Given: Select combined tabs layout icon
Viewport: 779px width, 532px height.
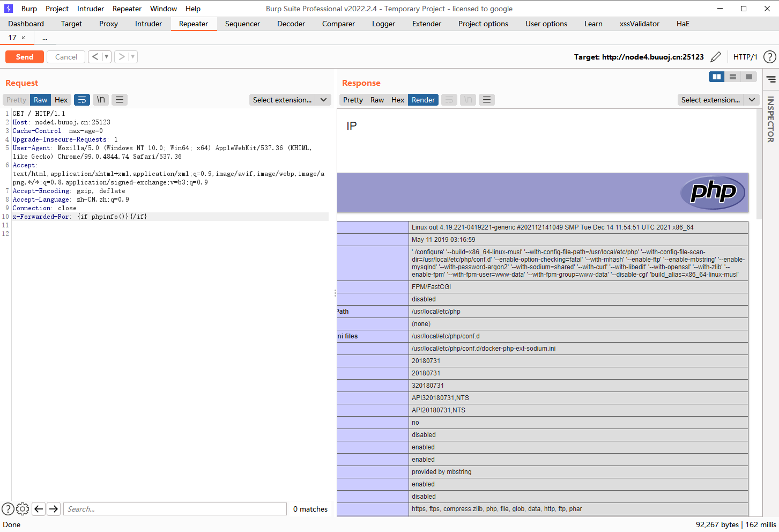Looking at the screenshot, I should click(x=749, y=77).
